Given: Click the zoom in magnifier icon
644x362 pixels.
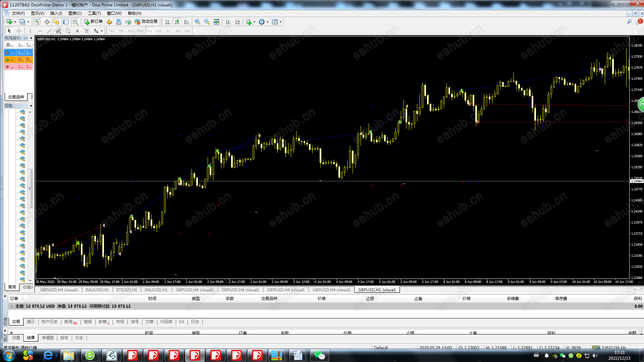Looking at the screenshot, I should 198,22.
